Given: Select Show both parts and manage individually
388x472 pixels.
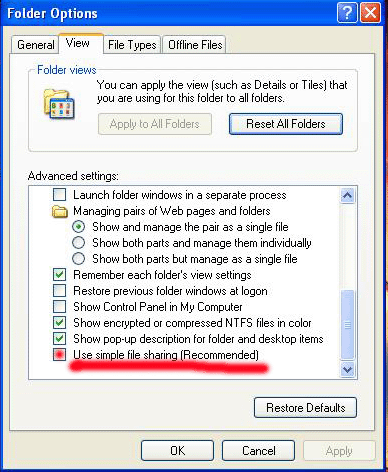Looking at the screenshot, I should click(79, 243).
